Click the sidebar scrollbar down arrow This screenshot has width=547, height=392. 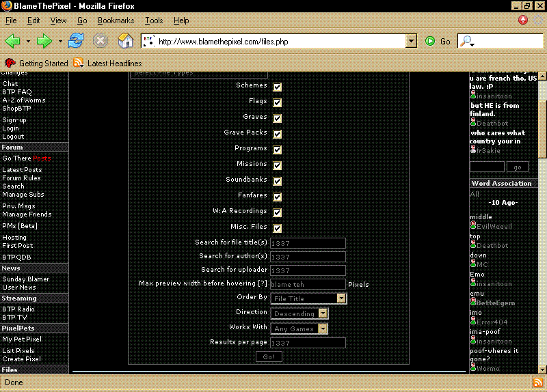coord(542,369)
